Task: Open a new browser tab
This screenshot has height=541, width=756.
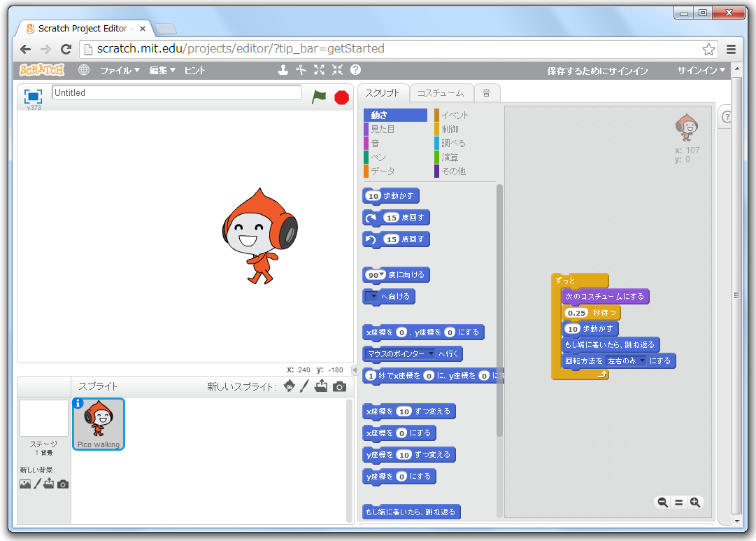Action: click(x=165, y=29)
